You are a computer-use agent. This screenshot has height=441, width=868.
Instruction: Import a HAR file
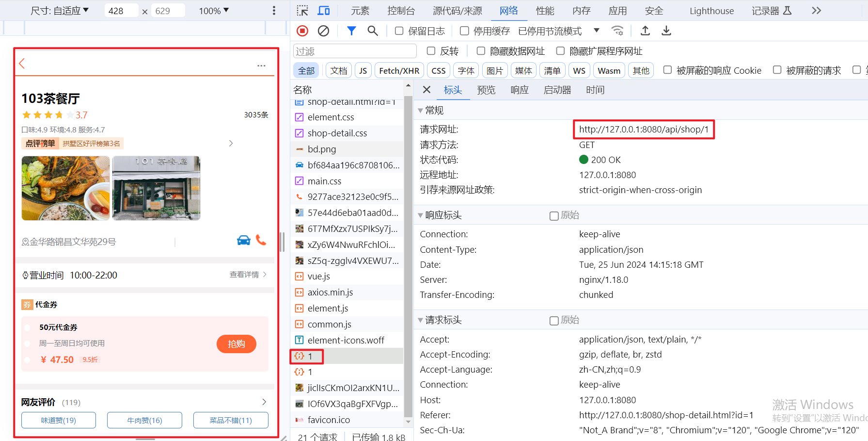point(645,31)
